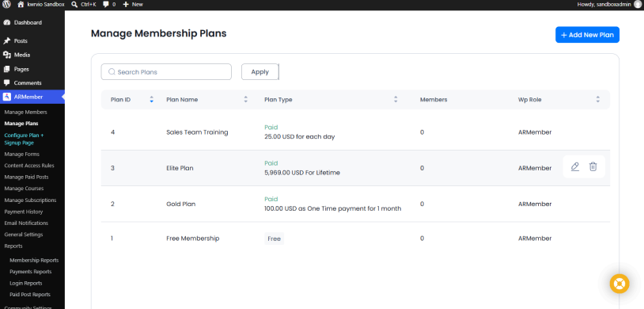644x309 pixels.
Task: Click the Posts pin icon
Action: [x=6, y=40]
